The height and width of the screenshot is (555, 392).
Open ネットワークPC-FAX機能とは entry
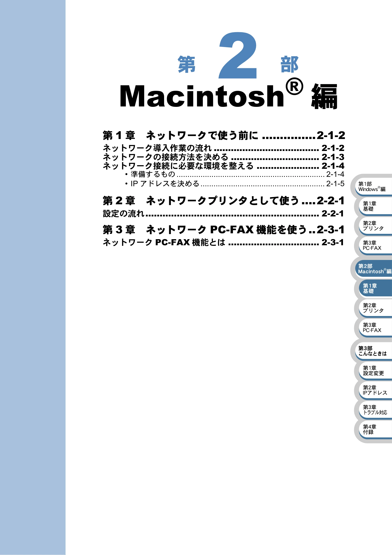click(223, 242)
